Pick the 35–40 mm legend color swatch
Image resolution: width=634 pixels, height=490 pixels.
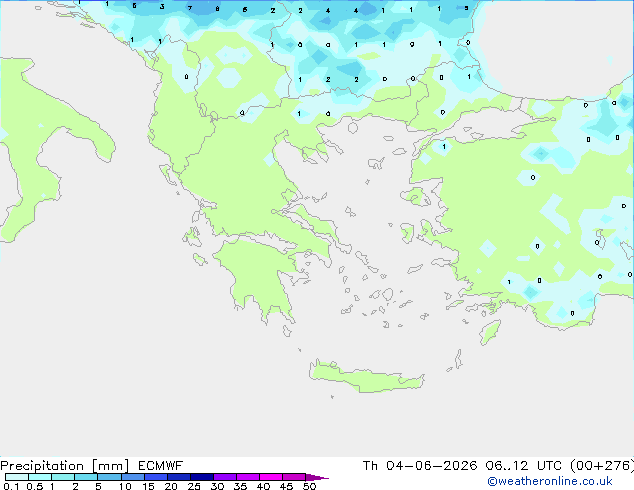point(248,477)
